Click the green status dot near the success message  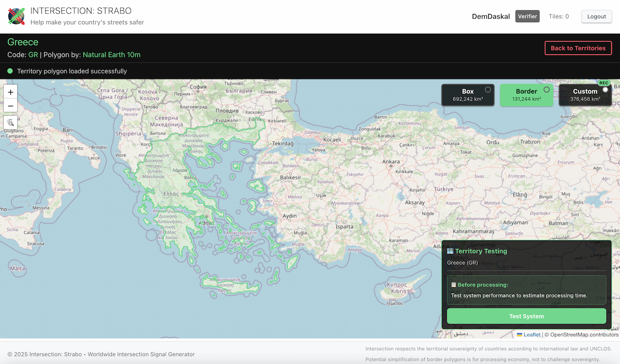coord(9,71)
